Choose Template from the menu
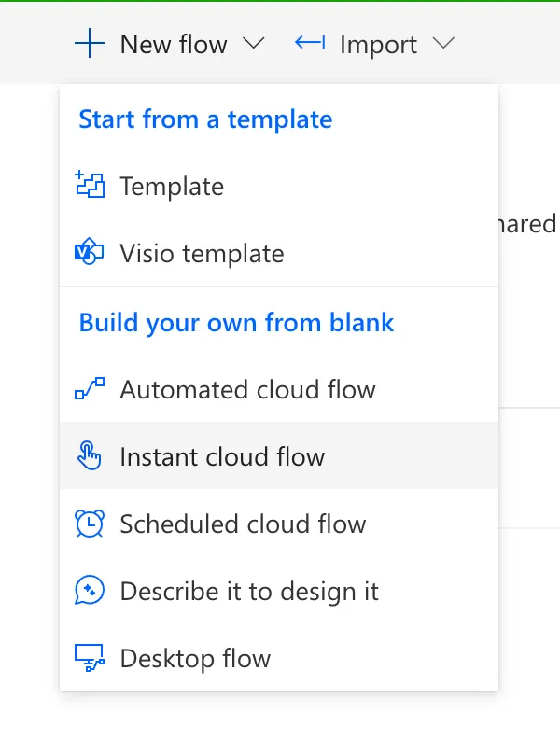The image size is (560, 741). pyautogui.click(x=172, y=187)
